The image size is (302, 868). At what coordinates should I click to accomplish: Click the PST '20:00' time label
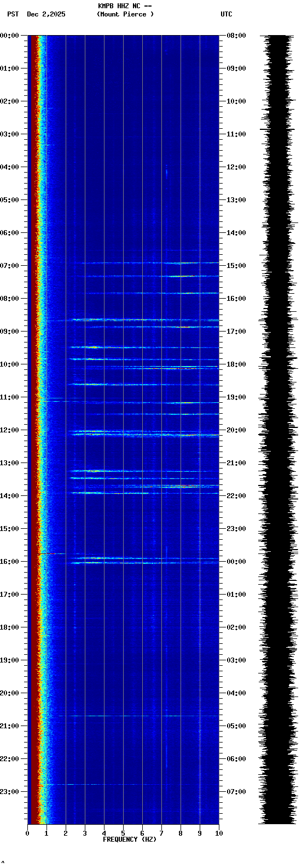(x=10, y=693)
